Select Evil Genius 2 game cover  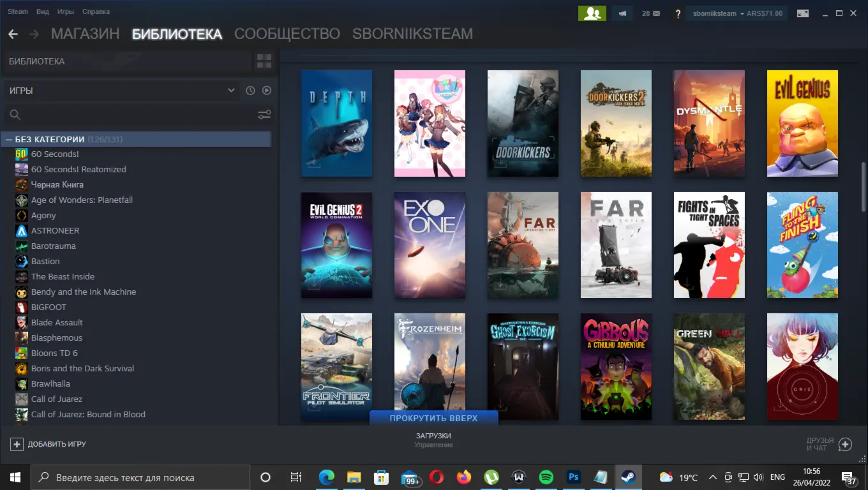click(x=336, y=245)
